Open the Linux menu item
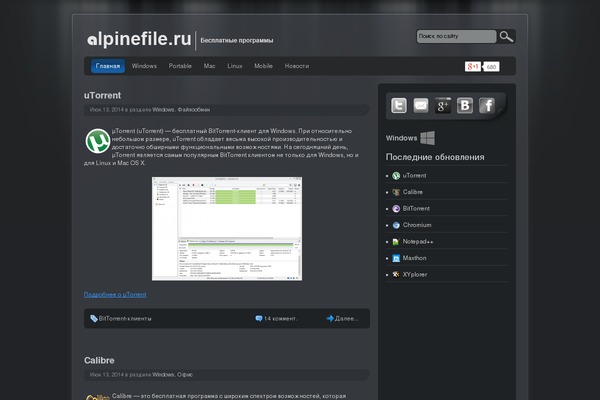600x400 pixels. [235, 66]
